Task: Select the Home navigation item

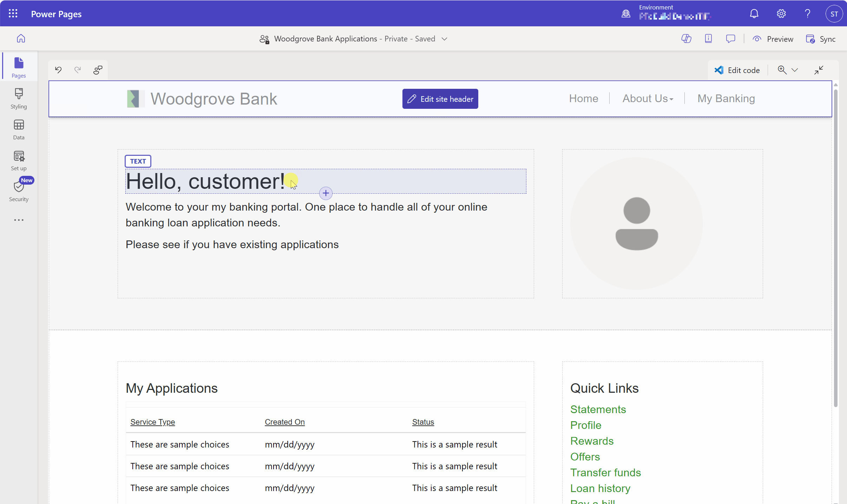Action: 583,99
